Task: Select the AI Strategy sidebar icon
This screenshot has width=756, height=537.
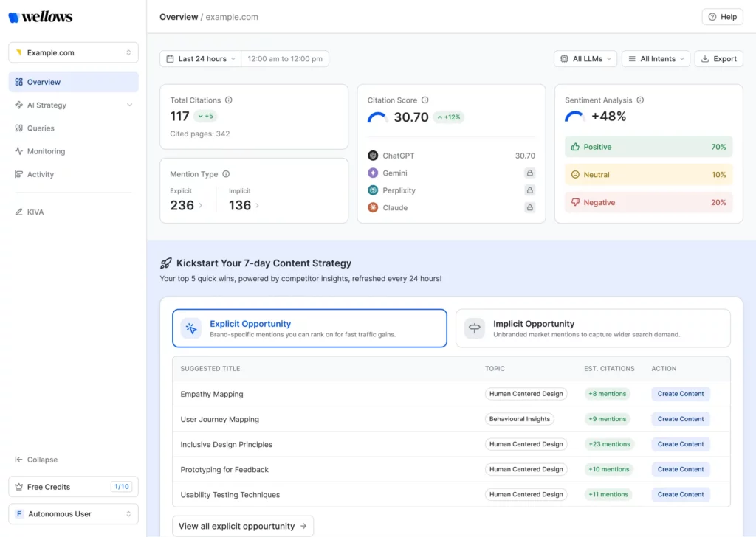Action: (x=21, y=105)
